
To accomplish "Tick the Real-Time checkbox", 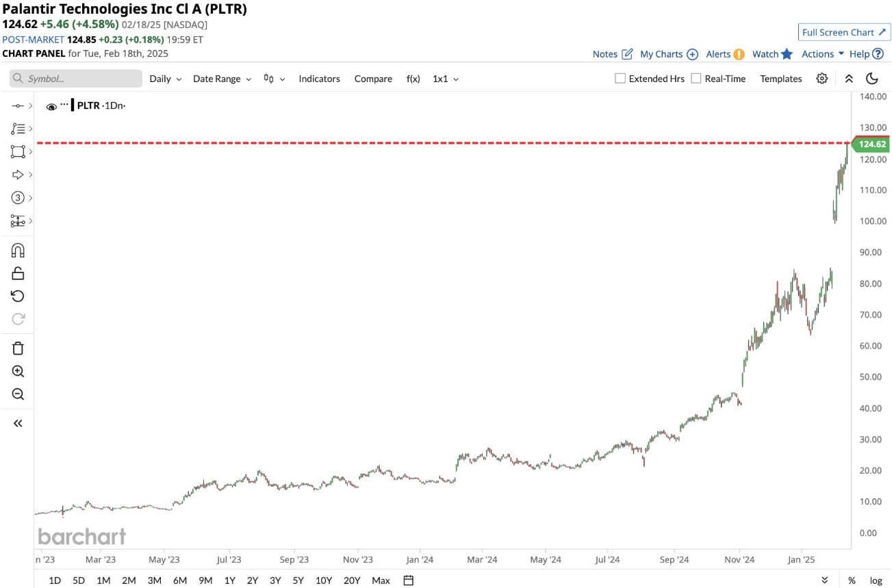I will 696,79.
